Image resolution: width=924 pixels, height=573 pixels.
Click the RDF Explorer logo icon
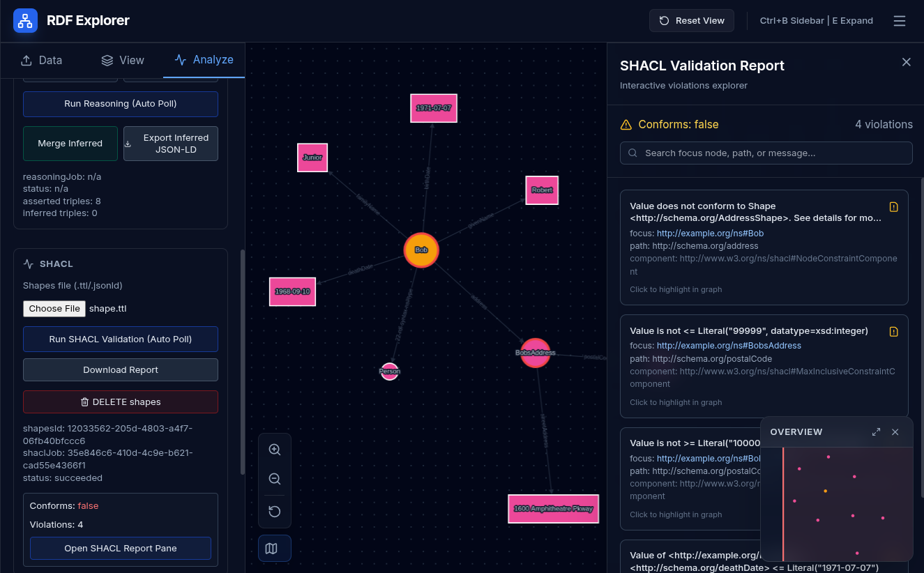click(x=25, y=20)
